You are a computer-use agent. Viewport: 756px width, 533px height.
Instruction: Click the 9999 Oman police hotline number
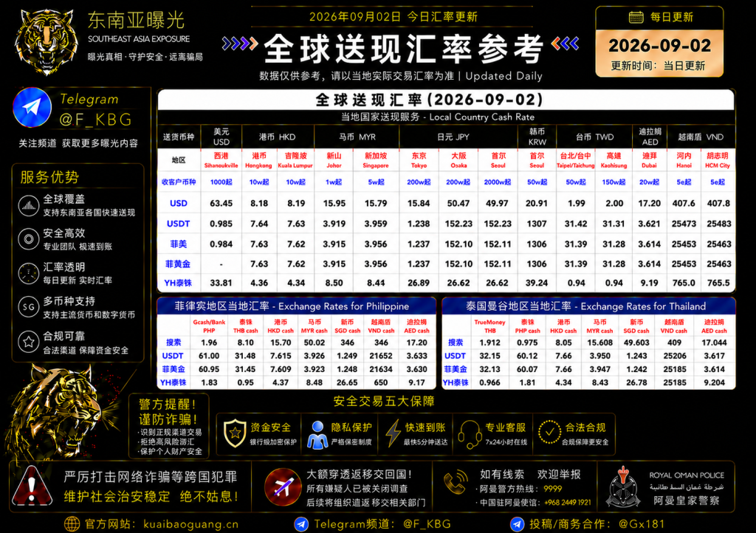point(552,489)
